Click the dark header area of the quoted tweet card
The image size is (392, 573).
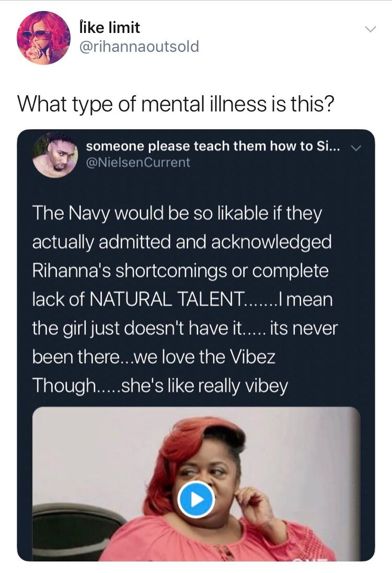point(196,155)
